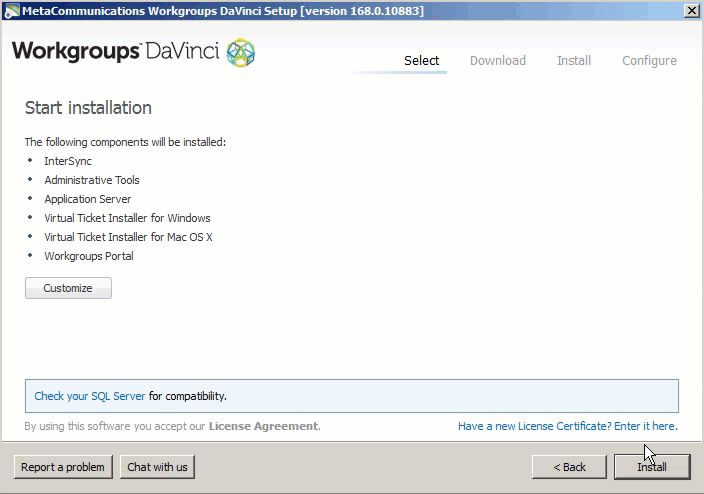Switch to the Configure step tab

pos(649,61)
